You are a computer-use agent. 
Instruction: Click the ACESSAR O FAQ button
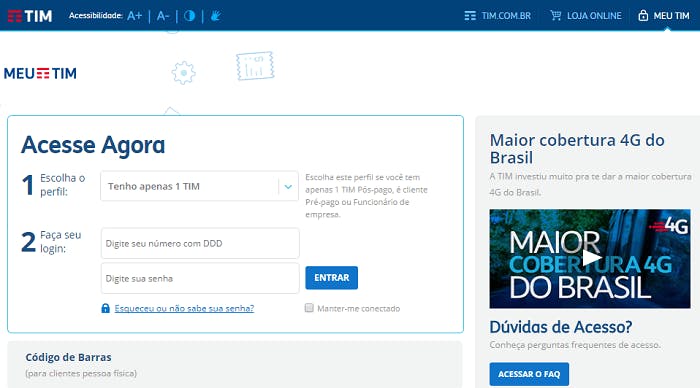pos(529,374)
